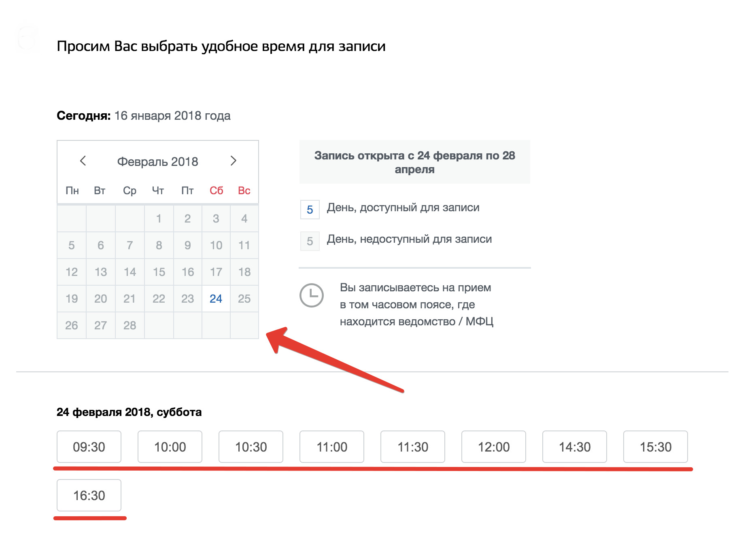
Task: Choose the 14:30 time slot
Action: [x=575, y=447]
